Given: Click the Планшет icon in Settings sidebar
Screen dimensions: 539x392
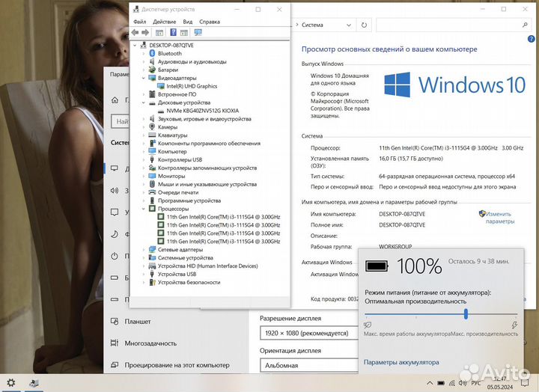Looking at the screenshot, I should pos(115,322).
